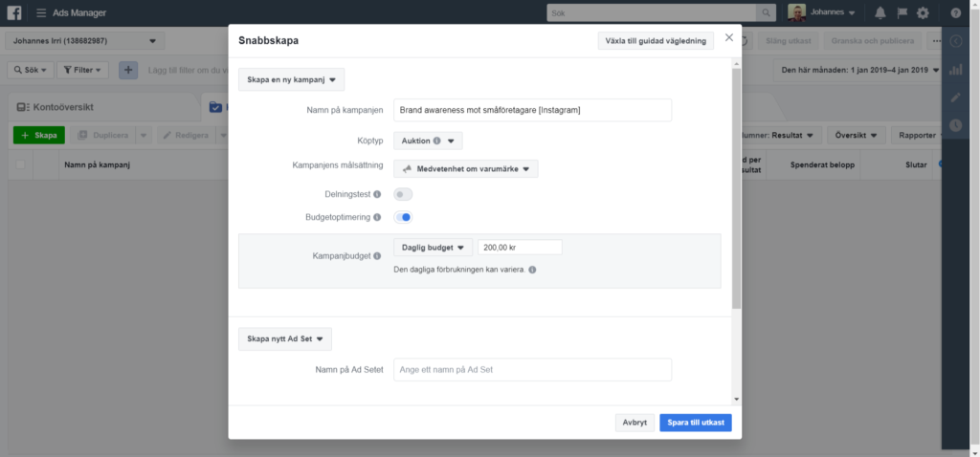The image size is (980, 457).
Task: Click the notifications bell icon
Action: tap(880, 12)
